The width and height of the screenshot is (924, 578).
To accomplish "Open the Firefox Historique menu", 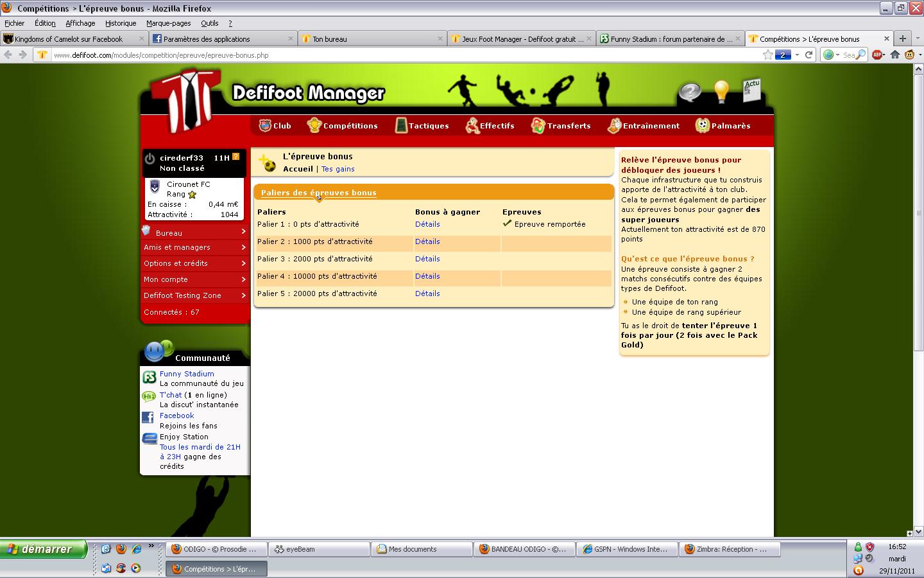I will click(121, 23).
